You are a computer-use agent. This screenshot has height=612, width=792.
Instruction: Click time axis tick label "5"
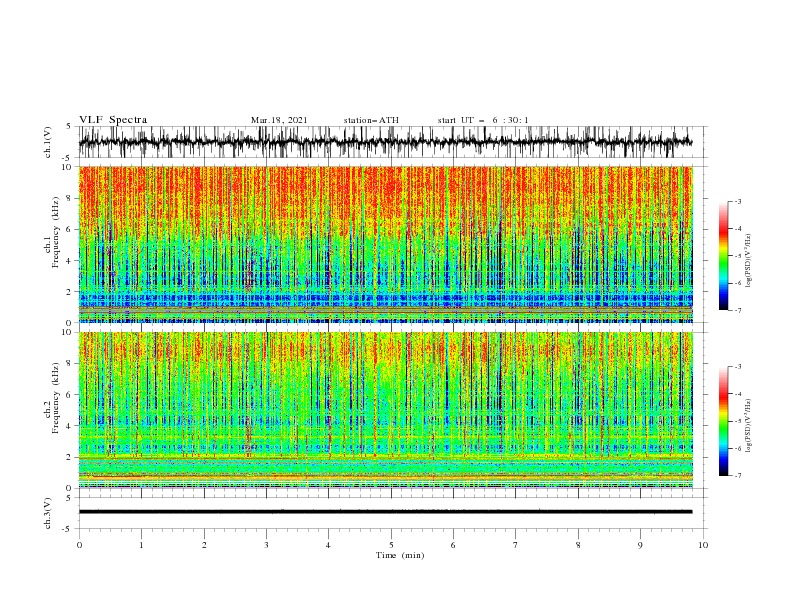[391, 545]
